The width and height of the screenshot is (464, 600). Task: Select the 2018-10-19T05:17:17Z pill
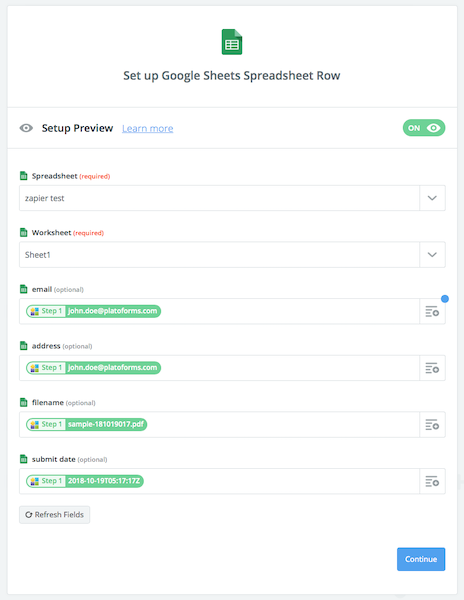tap(85, 481)
